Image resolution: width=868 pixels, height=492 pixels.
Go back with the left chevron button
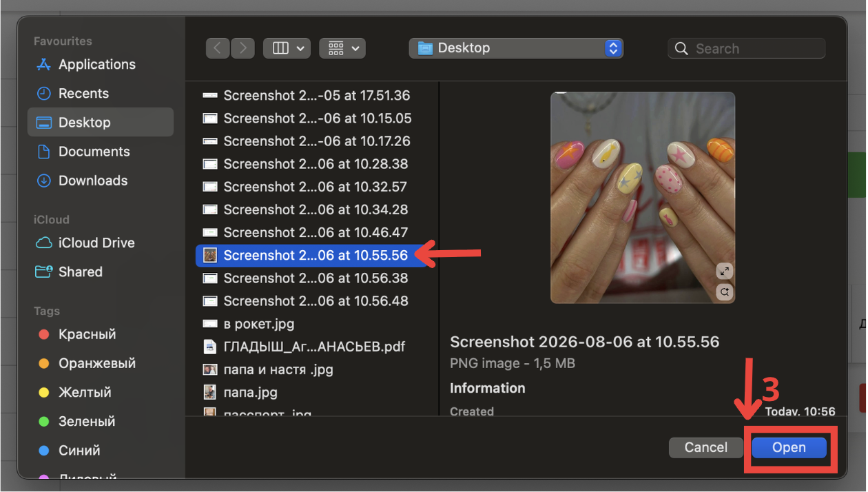pyautogui.click(x=218, y=48)
